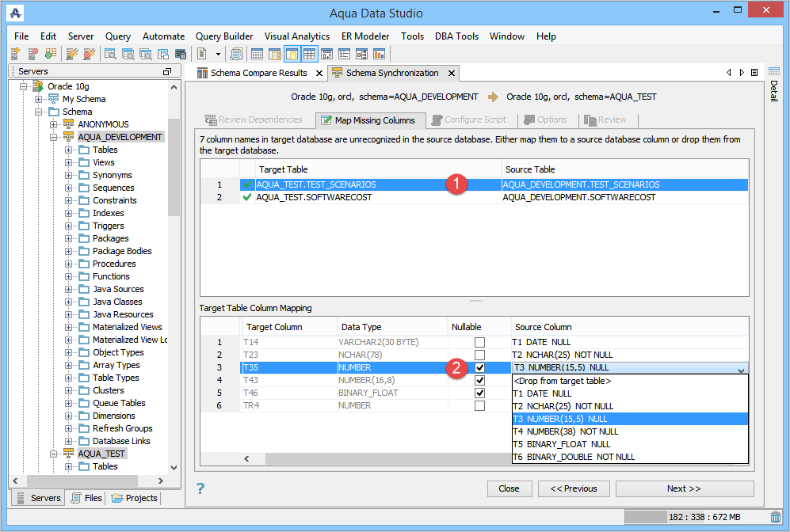Open the ER Modeler menu

[365, 36]
